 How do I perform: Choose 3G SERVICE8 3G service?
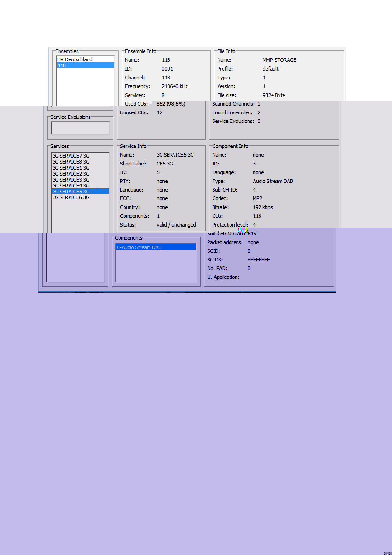71,162
